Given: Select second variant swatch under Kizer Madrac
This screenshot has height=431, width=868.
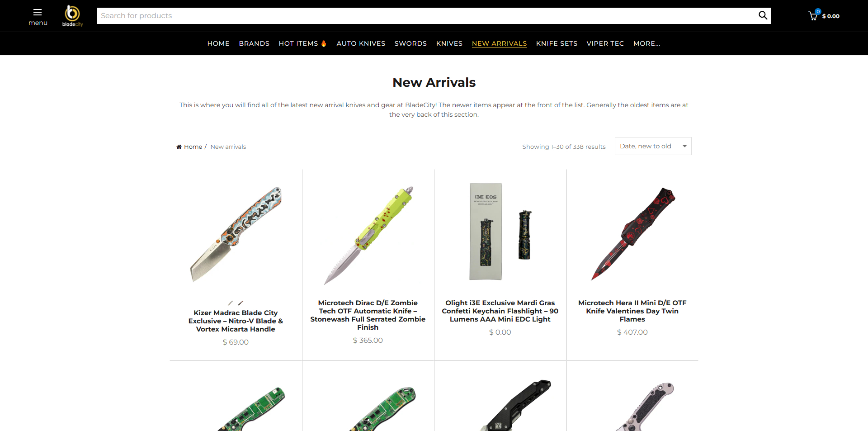Looking at the screenshot, I should point(241,303).
